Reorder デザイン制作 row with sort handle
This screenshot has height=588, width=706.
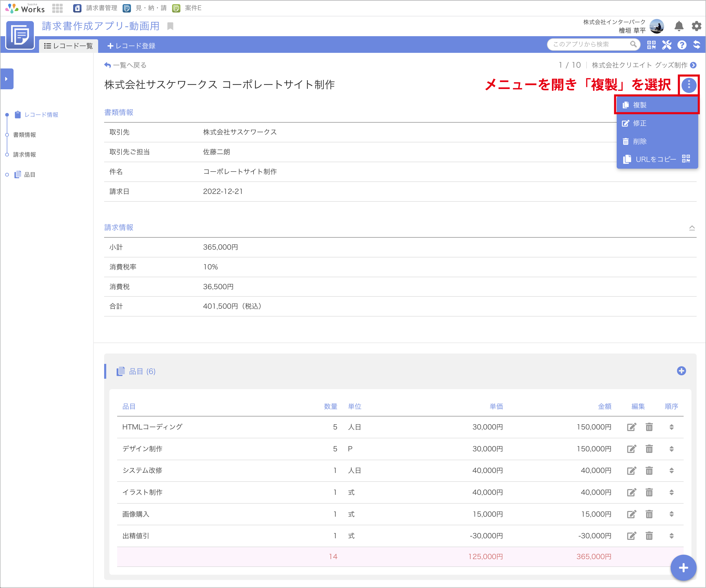[671, 449]
